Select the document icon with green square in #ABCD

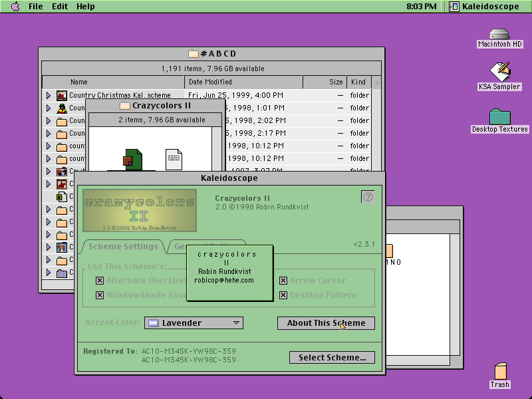click(x=61, y=196)
